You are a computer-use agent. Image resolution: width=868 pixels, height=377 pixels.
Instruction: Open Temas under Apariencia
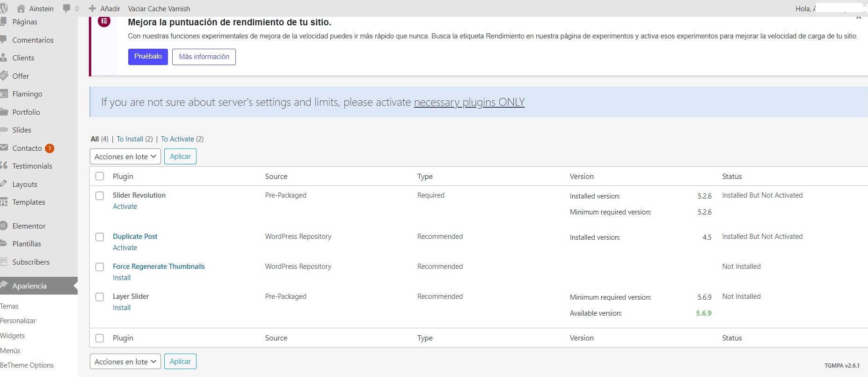[9, 306]
